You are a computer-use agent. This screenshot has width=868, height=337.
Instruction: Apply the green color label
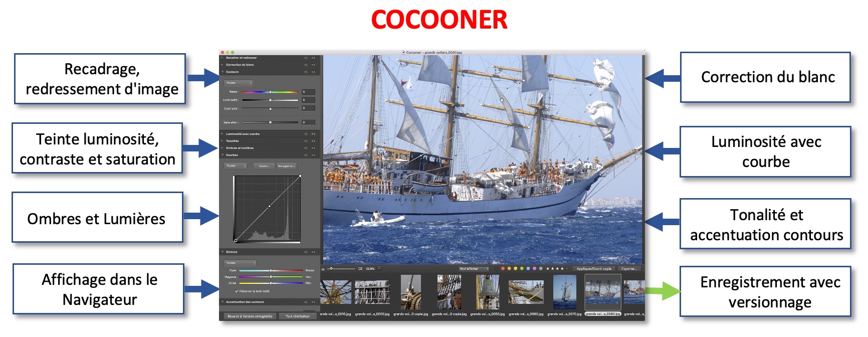522,268
